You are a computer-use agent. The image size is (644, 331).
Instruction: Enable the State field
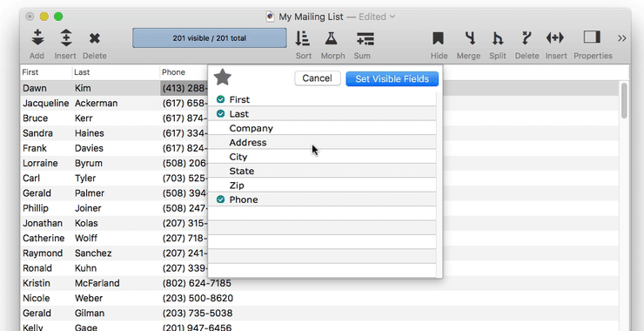[x=322, y=171]
